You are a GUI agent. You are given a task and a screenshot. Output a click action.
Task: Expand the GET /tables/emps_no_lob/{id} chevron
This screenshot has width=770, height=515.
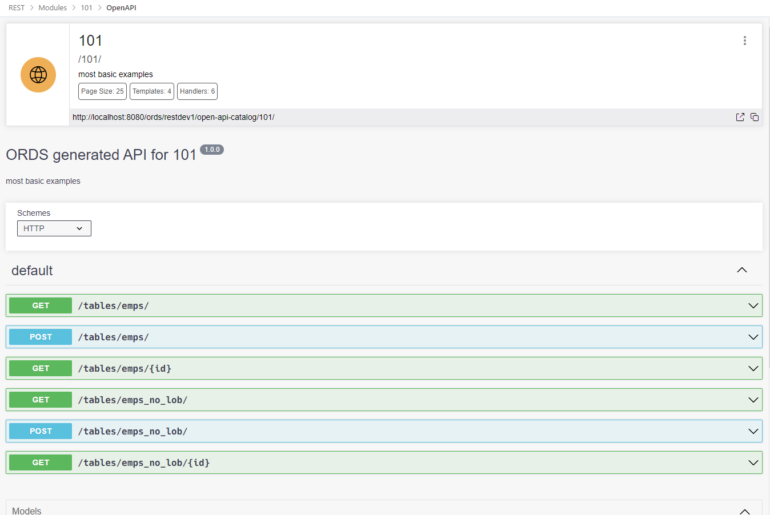click(753, 463)
